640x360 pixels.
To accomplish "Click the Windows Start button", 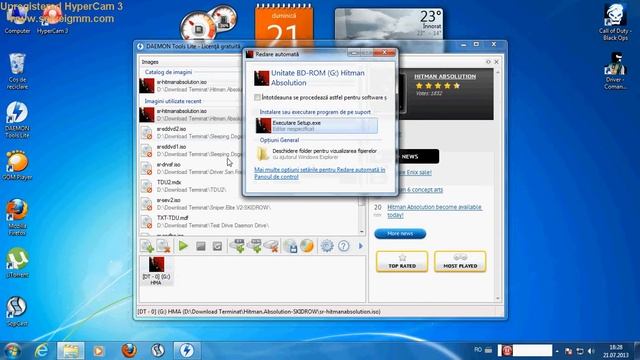I will [x=12, y=351].
